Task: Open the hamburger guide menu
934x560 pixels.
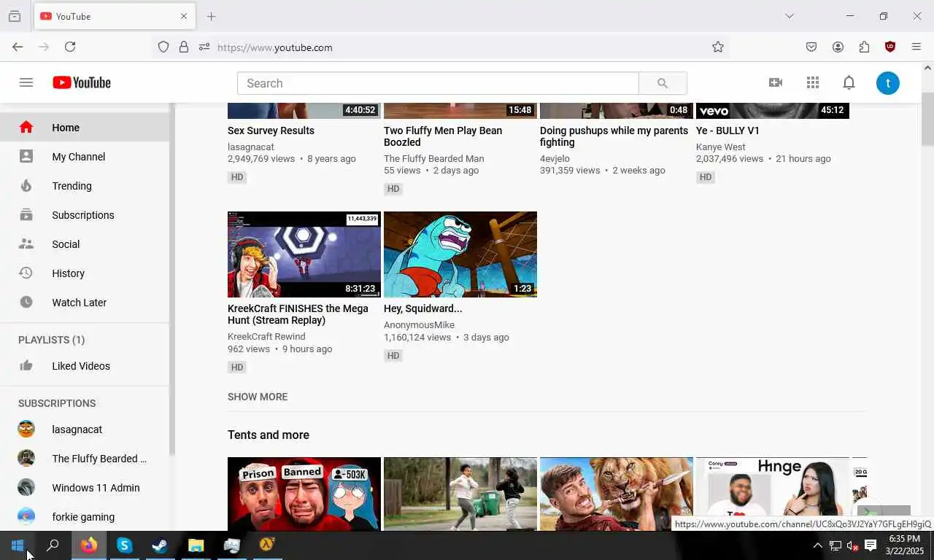Action: [26, 82]
